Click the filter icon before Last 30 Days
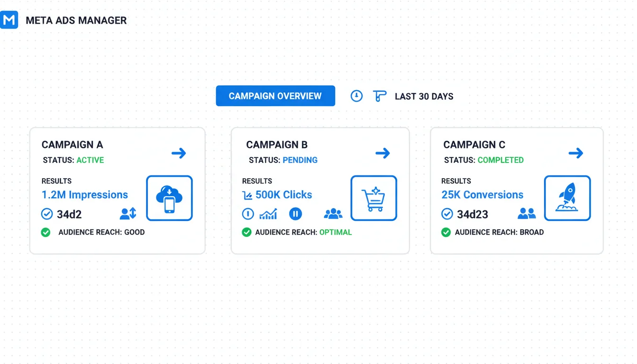The width and height of the screenshot is (637, 364). click(x=379, y=96)
